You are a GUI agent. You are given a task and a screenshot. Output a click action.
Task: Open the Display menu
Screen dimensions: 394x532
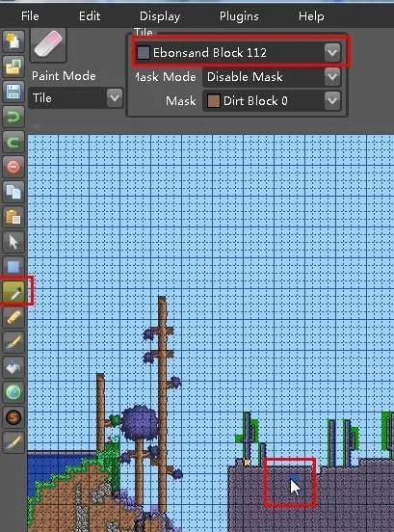click(160, 16)
